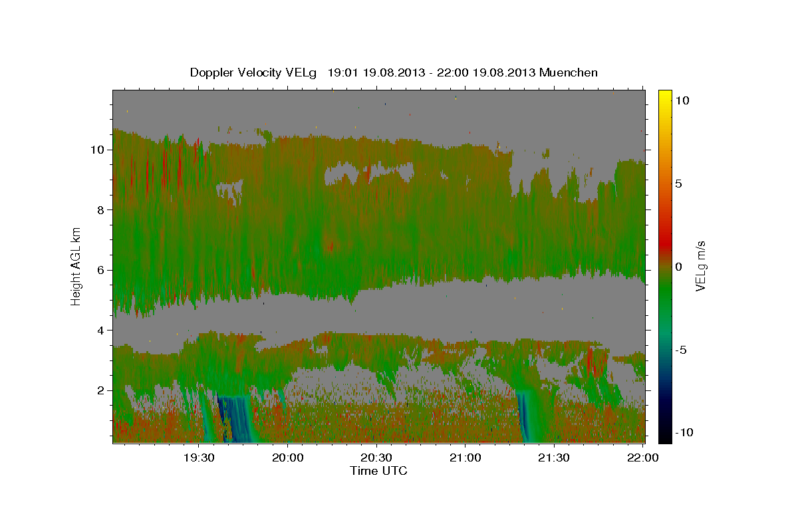Click the yellow top of the colorbar
The height and width of the screenshot is (532, 798).
(x=665, y=96)
